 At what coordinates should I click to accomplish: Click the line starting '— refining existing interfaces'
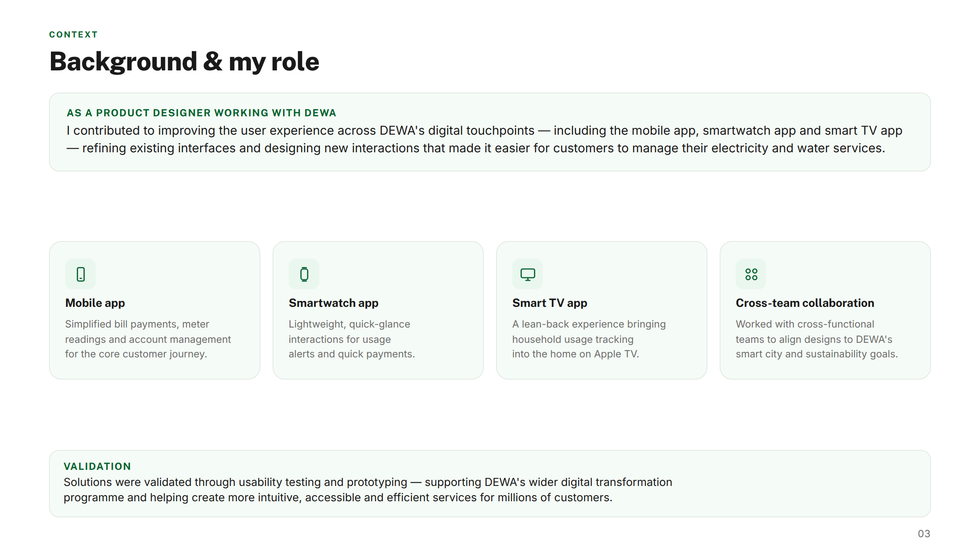[476, 148]
